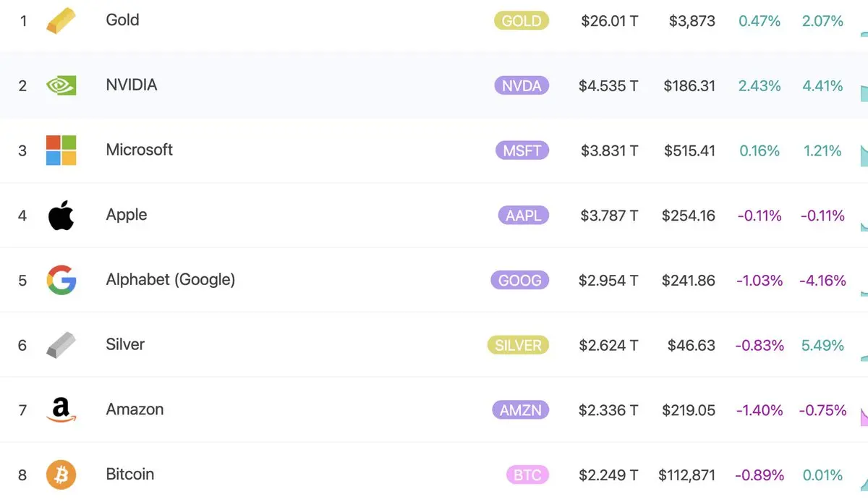Click Silver's 5.49% change value

pyautogui.click(x=822, y=345)
